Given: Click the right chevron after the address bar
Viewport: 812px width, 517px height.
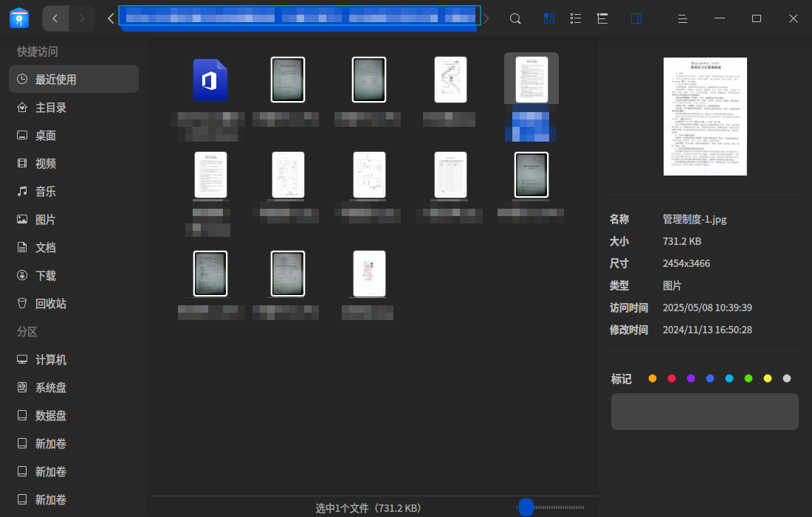Looking at the screenshot, I should (486, 18).
